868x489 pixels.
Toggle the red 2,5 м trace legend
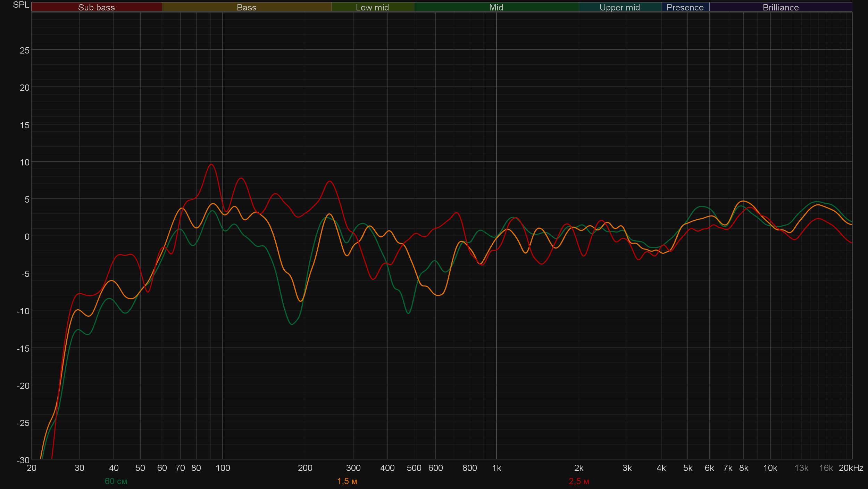pyautogui.click(x=579, y=481)
